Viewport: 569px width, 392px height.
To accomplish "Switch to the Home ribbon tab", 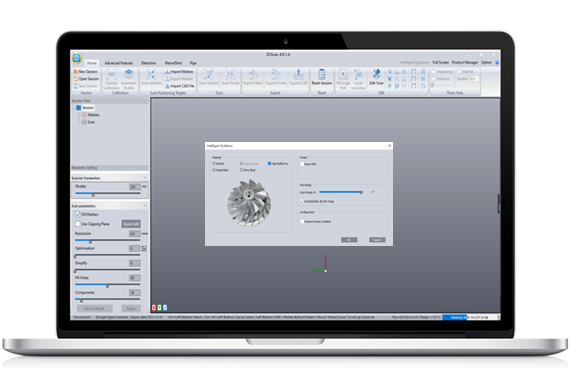I will pos(92,63).
